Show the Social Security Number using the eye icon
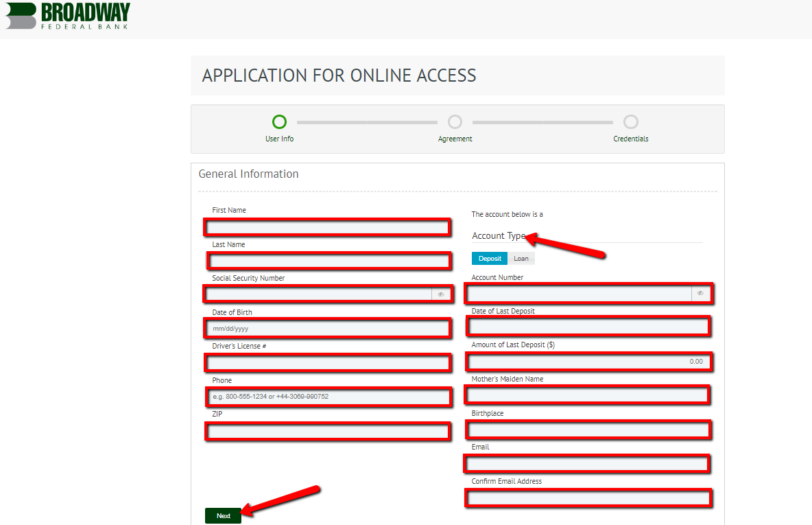 pyautogui.click(x=441, y=294)
